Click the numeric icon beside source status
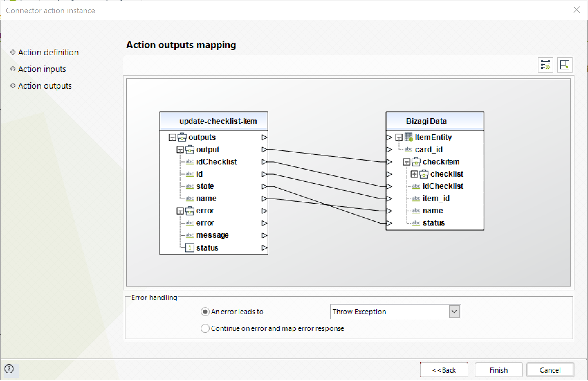 [190, 248]
